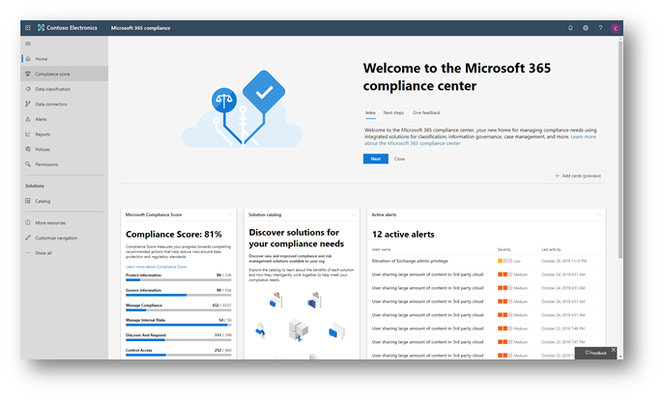The image size is (664, 400).
Task: Open Data connectors in sidebar
Action: pyautogui.click(x=64, y=104)
